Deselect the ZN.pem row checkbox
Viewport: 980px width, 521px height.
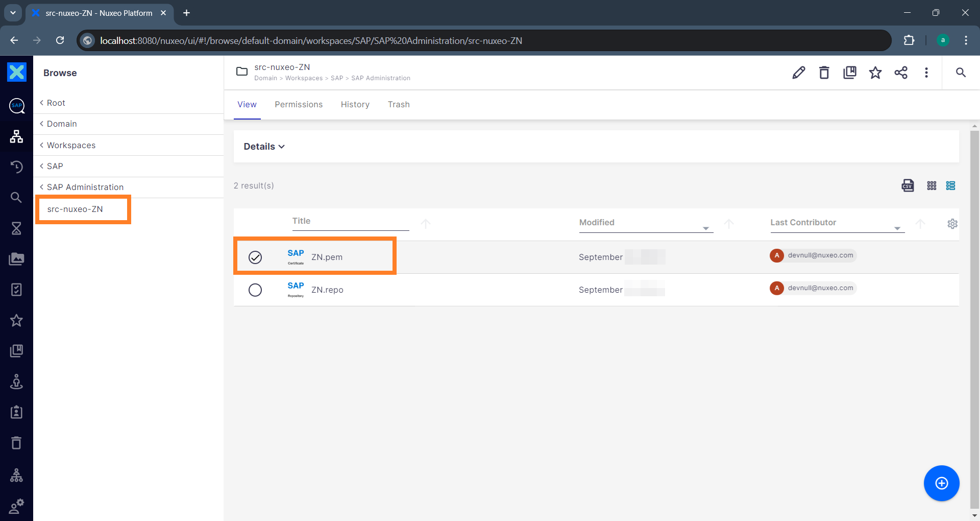(x=255, y=257)
